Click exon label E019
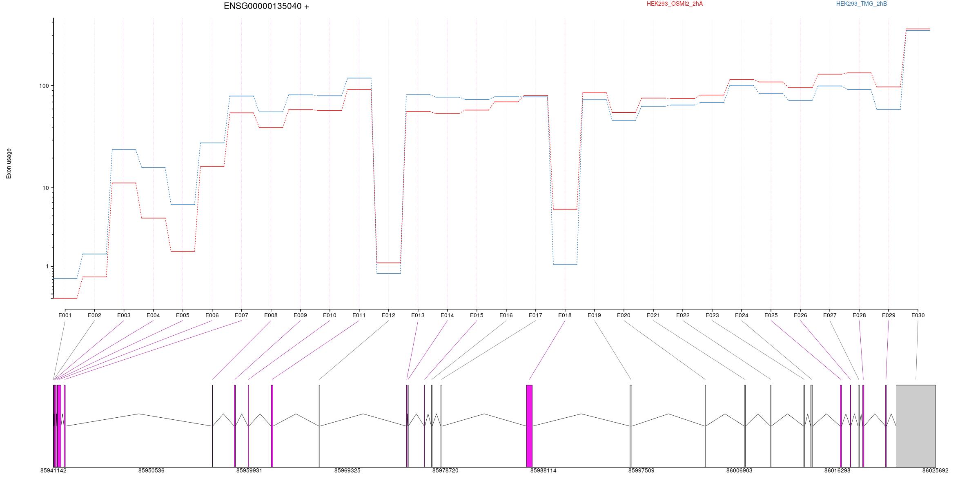This screenshot has height=490, width=980. point(594,315)
